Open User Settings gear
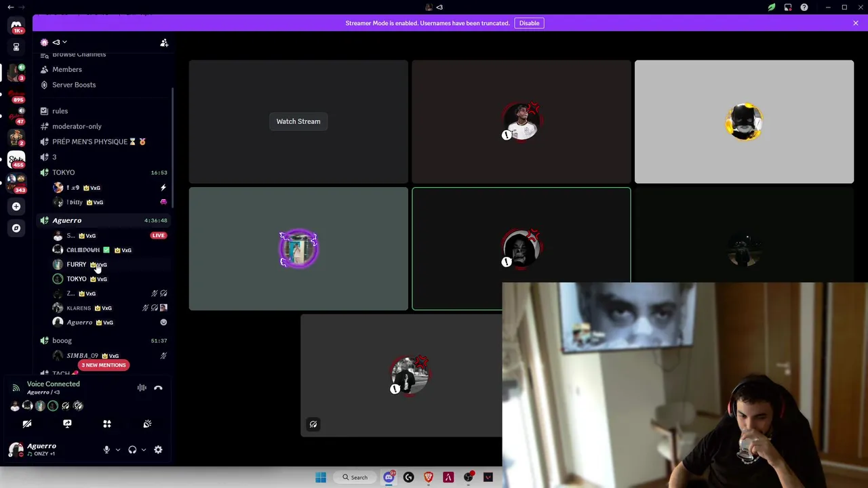Image resolution: width=868 pixels, height=488 pixels. click(158, 449)
